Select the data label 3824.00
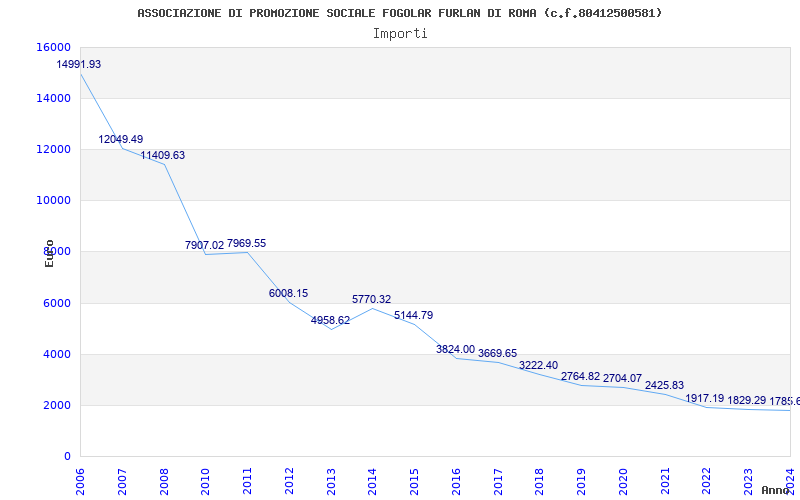800x500 pixels. pyautogui.click(x=456, y=349)
